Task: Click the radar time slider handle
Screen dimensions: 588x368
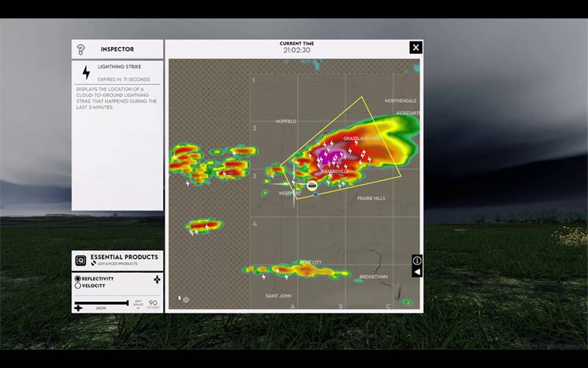Action: tap(128, 302)
